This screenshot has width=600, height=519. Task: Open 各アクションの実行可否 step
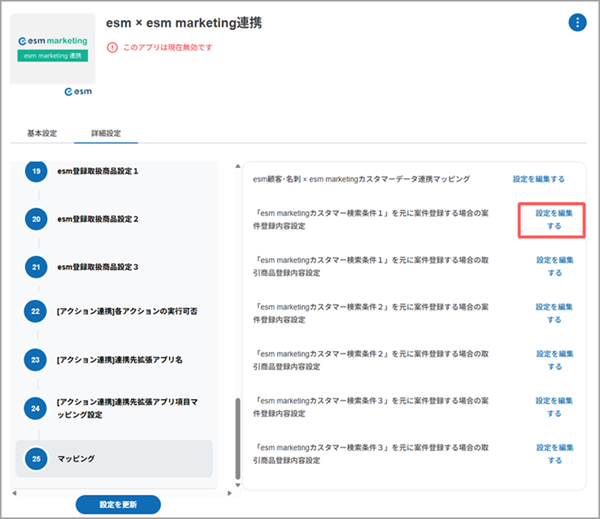coord(126,312)
